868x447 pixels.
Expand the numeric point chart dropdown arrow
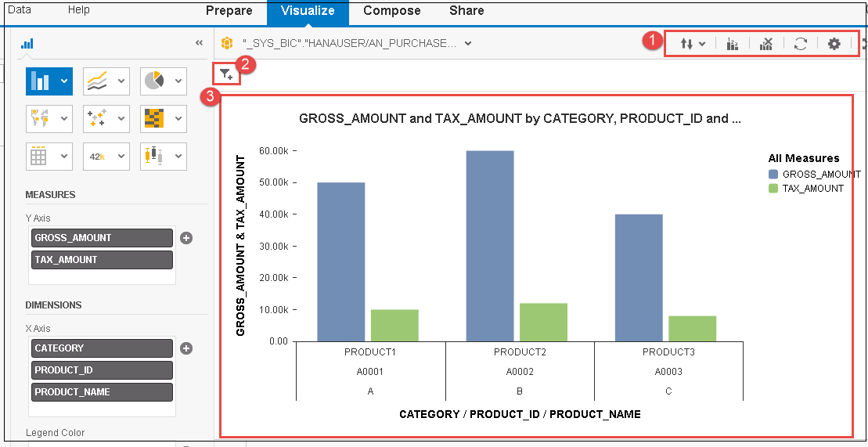pyautogui.click(x=121, y=156)
